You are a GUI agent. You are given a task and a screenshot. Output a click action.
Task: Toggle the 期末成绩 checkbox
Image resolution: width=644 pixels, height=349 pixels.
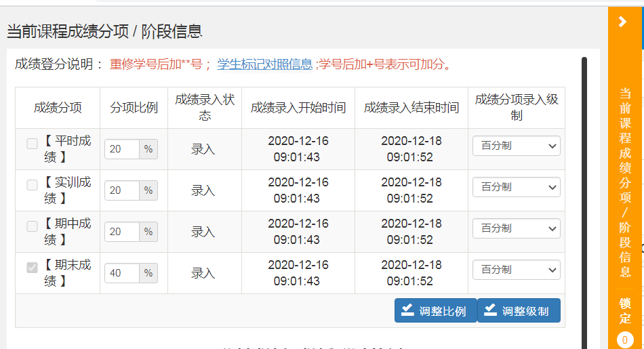tap(32, 268)
